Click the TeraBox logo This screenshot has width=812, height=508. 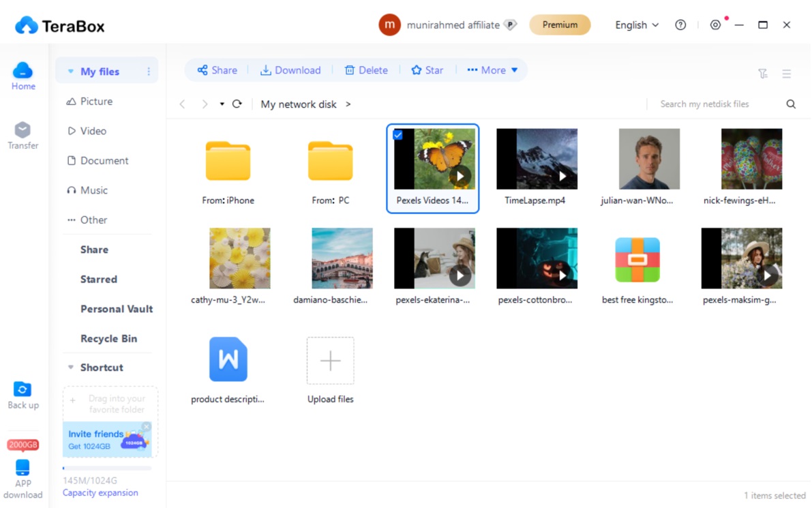[x=60, y=25]
